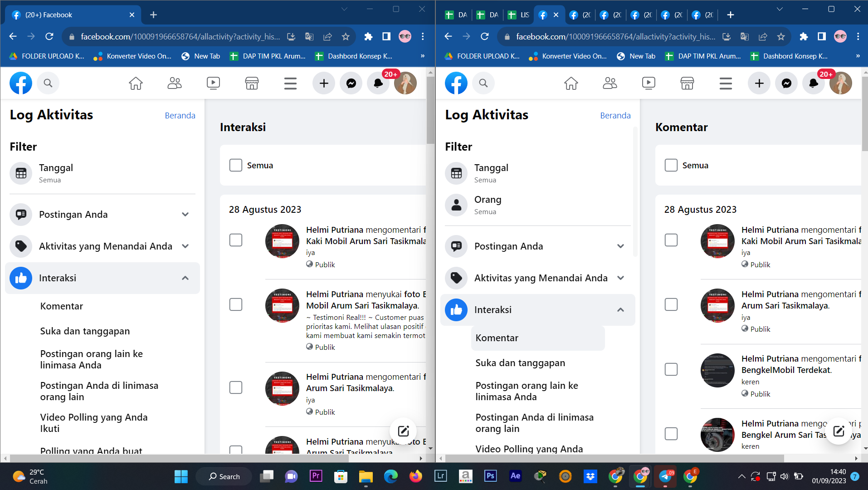Open Orang filter in right window

click(538, 205)
